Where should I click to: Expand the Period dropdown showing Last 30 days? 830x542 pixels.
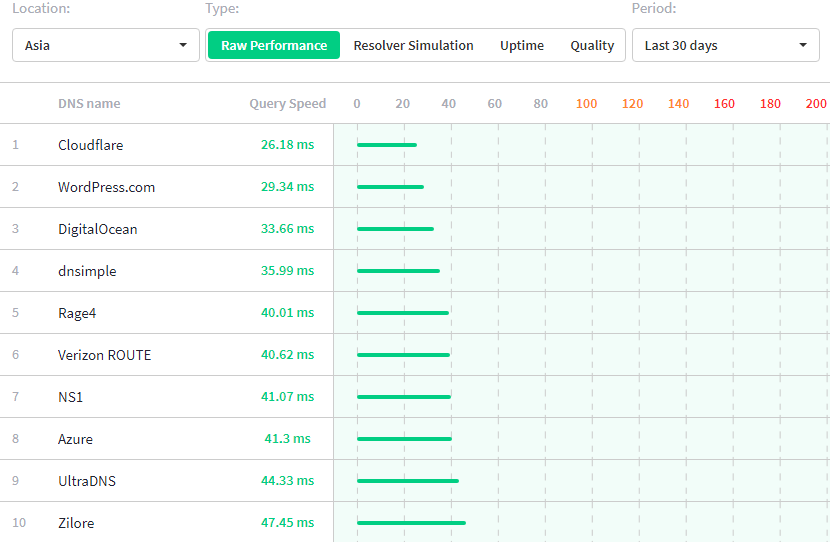pyautogui.click(x=725, y=45)
